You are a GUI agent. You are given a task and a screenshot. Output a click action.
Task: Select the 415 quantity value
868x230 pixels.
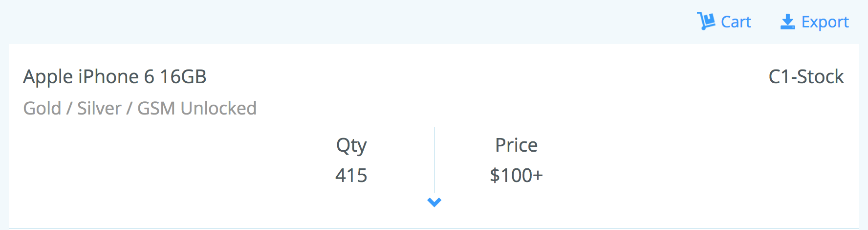(x=351, y=175)
